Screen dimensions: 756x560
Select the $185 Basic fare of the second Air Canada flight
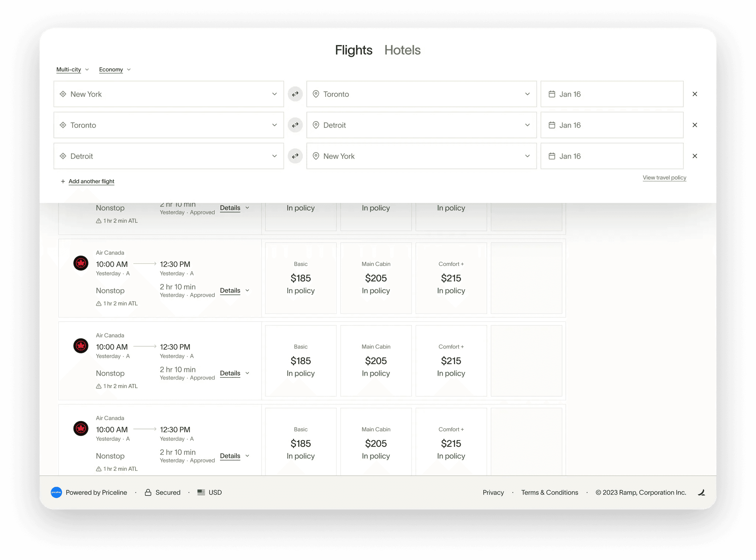pyautogui.click(x=300, y=360)
